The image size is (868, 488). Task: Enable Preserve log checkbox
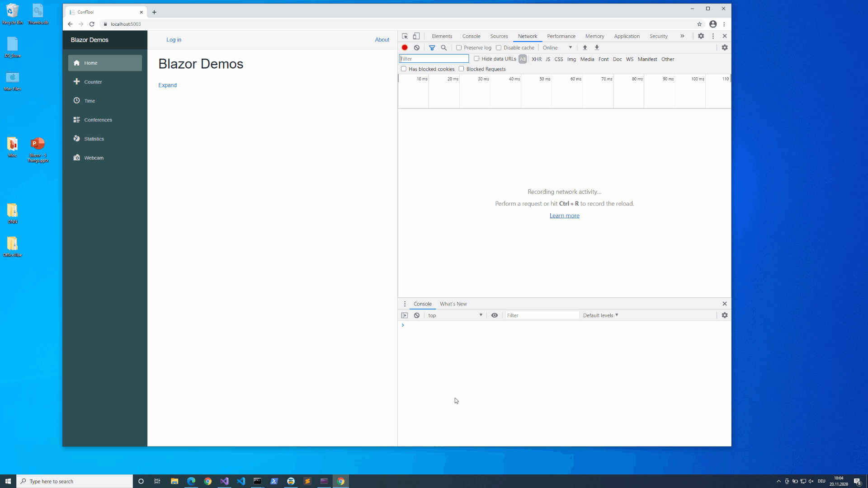(x=459, y=47)
